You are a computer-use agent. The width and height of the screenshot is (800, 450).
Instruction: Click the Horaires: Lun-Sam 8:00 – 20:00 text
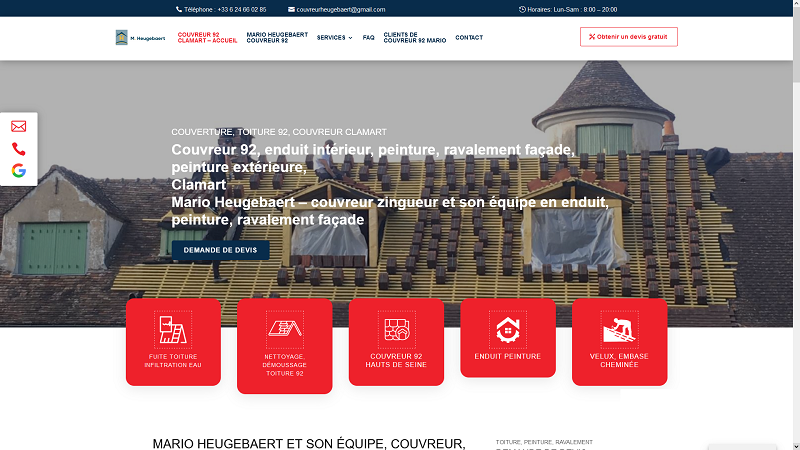point(572,9)
